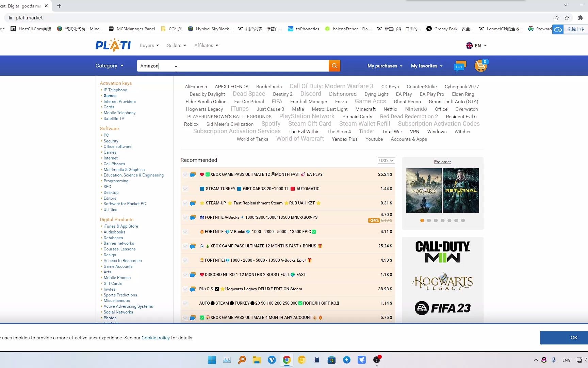Click chat icon on STEAM-UP Fast Replenishment row
Viewport: 588px width, 368px height.
click(193, 203)
